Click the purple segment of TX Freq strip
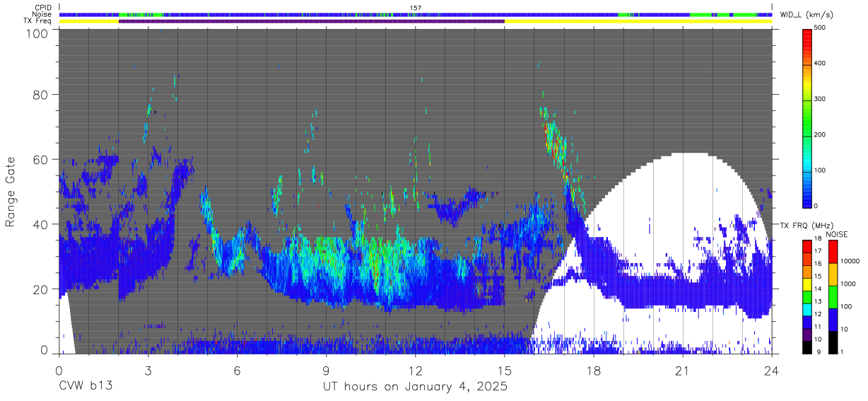Screen dimensions: 868x401 click(x=312, y=21)
